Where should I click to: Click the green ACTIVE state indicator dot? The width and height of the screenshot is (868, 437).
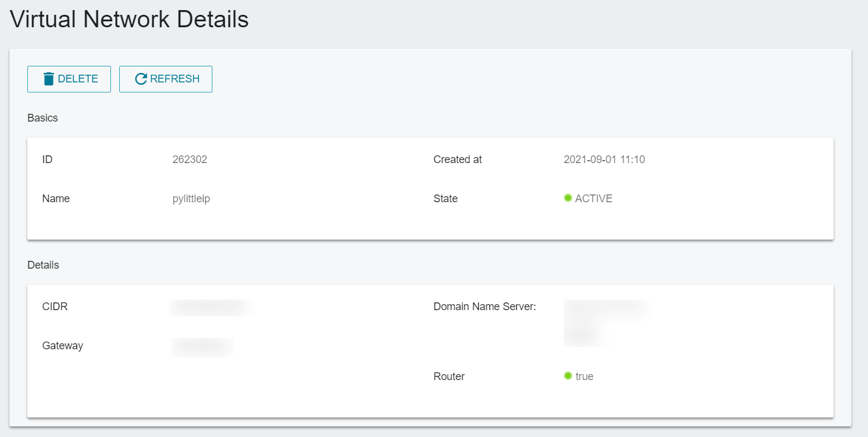click(x=568, y=198)
